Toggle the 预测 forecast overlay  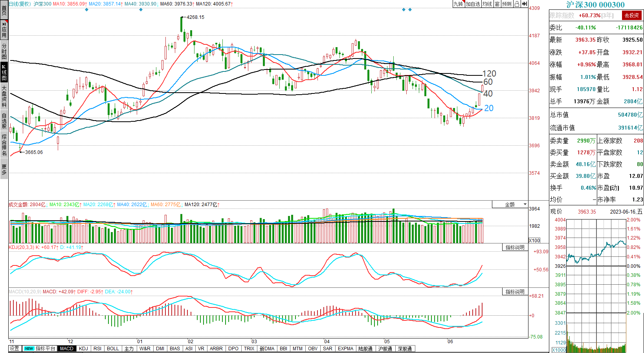coord(507,4)
